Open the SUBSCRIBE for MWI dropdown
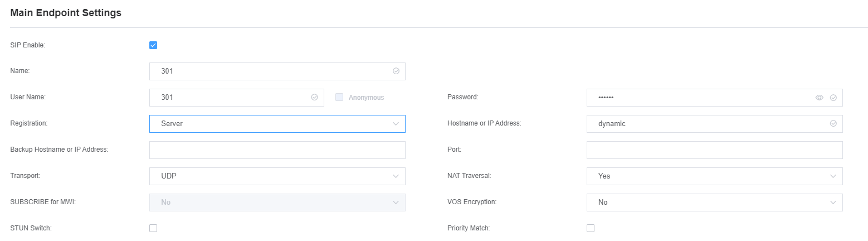This screenshot has height=241, width=868. [277, 203]
